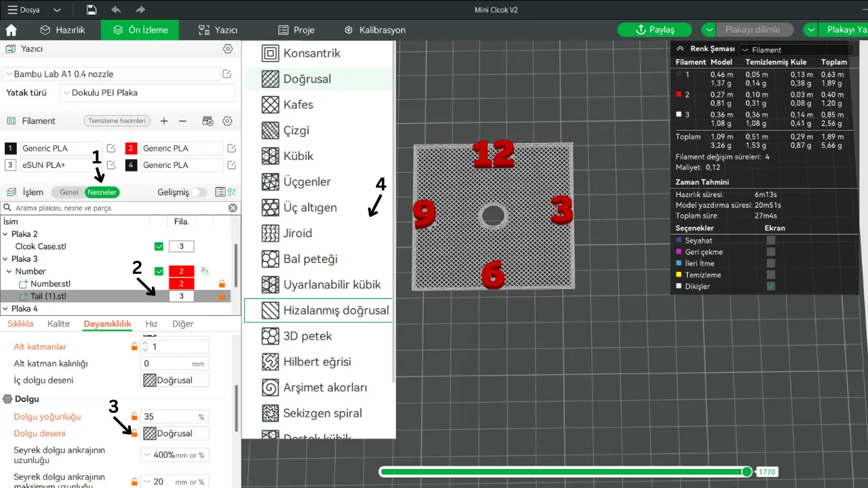Image resolution: width=868 pixels, height=488 pixels.
Task: Clear the object search field
Action: (x=233, y=208)
